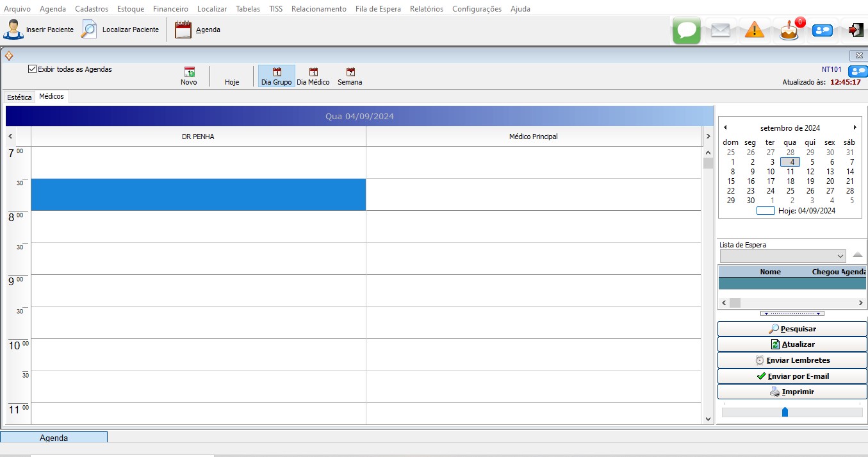Viewport: 868px width, 457px height.
Task: Create new appointment with Novo icon
Action: point(189,72)
